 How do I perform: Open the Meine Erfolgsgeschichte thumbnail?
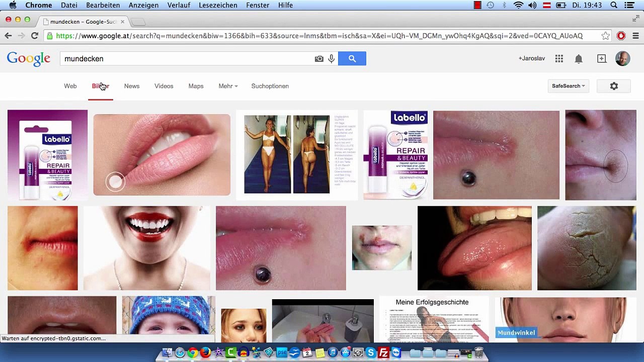[x=434, y=319]
